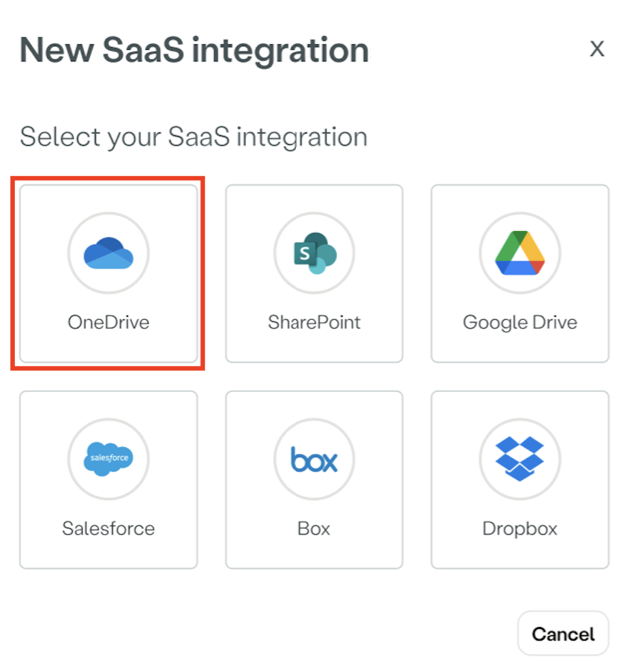
Task: Click the 'Select your SaaS integration' text
Action: [x=194, y=137]
